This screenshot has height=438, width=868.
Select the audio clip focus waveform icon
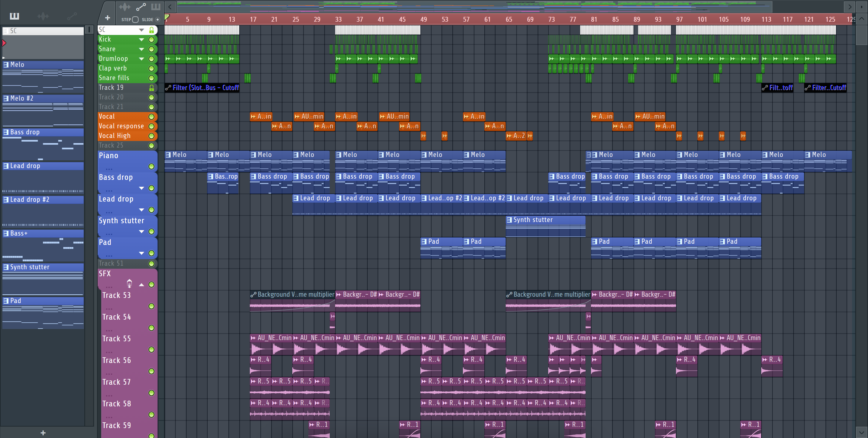point(125,7)
